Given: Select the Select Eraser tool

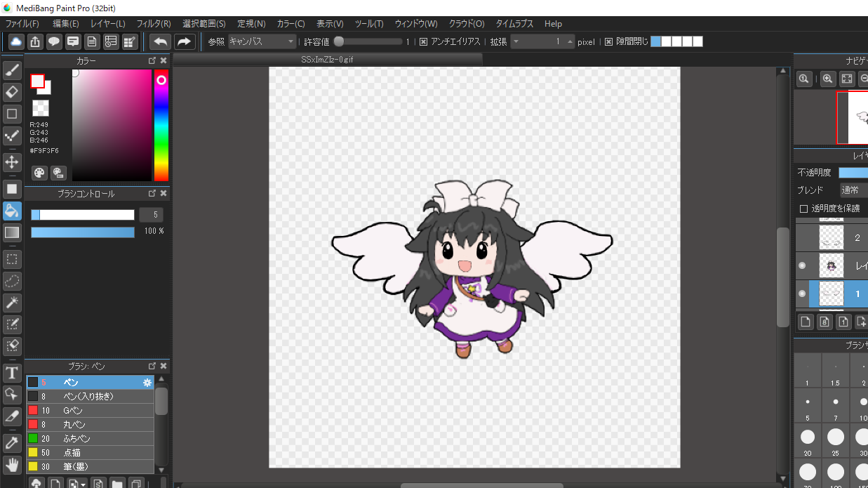Looking at the screenshot, I should pyautogui.click(x=12, y=346).
